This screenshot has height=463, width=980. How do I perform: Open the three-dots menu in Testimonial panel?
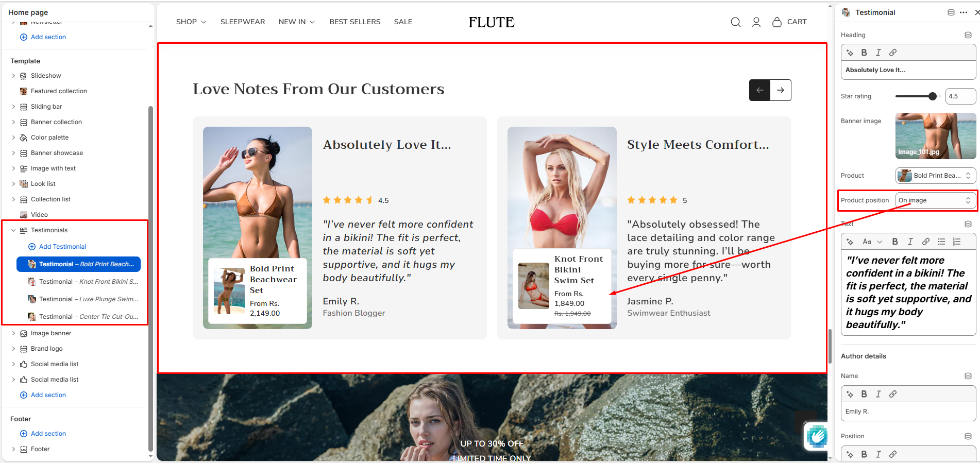tap(964, 12)
